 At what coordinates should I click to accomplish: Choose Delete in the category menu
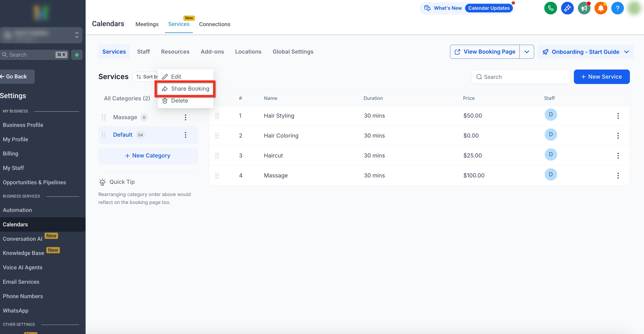point(179,101)
